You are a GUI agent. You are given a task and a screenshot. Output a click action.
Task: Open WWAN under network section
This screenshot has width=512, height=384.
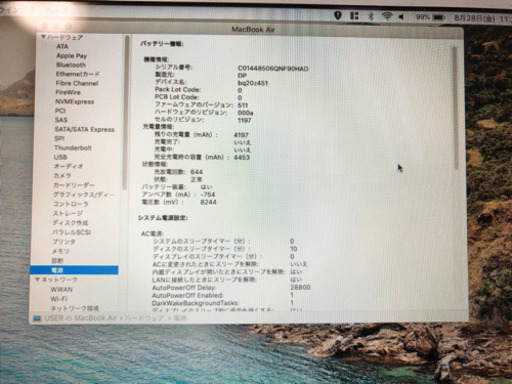pyautogui.click(x=62, y=289)
